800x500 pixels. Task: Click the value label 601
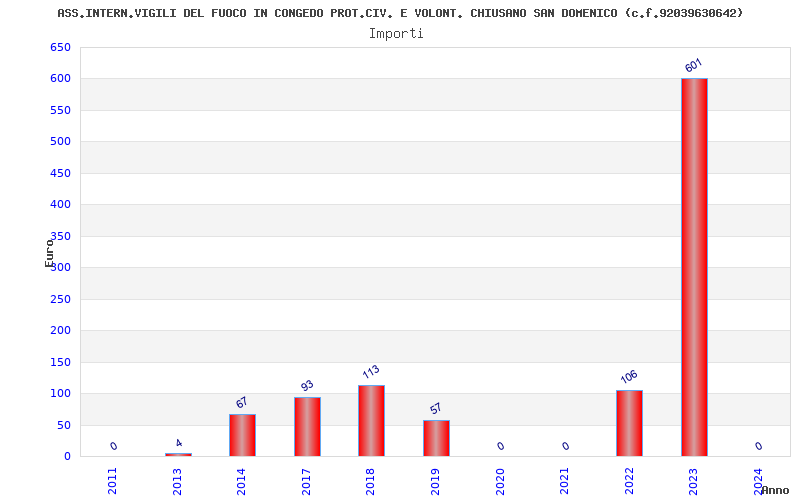(x=693, y=65)
